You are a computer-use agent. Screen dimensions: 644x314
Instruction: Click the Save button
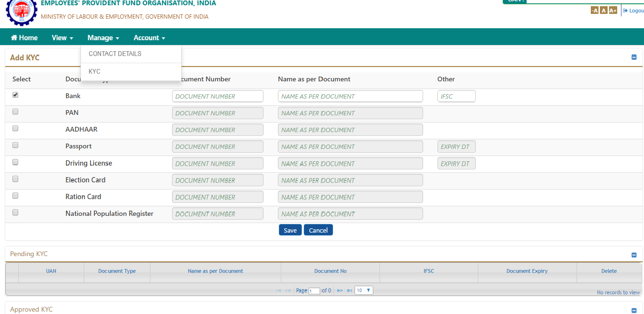(290, 230)
